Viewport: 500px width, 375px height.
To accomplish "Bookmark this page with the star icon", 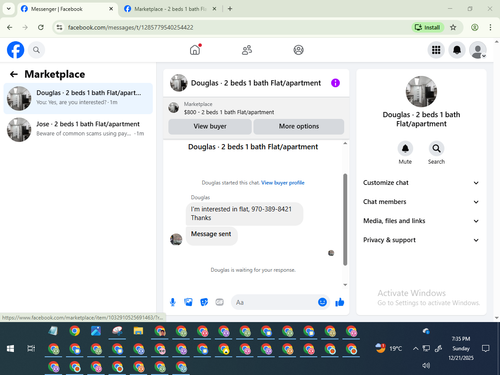I will tap(453, 27).
